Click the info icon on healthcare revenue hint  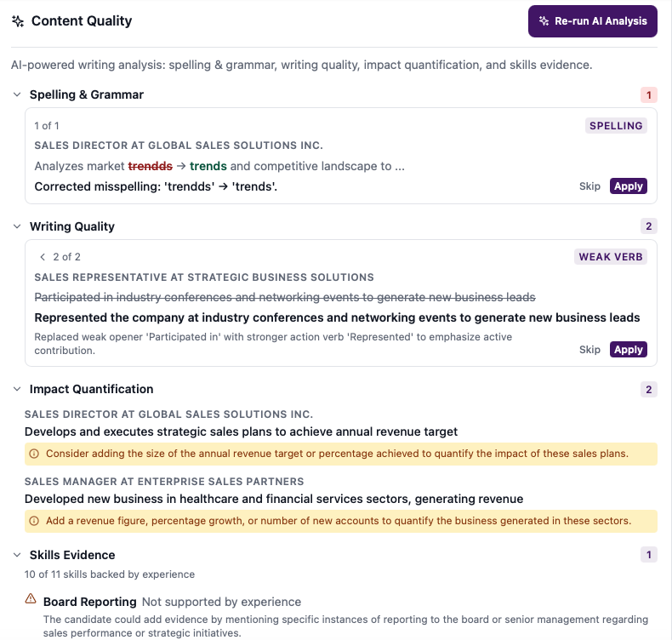pyautogui.click(x=34, y=520)
